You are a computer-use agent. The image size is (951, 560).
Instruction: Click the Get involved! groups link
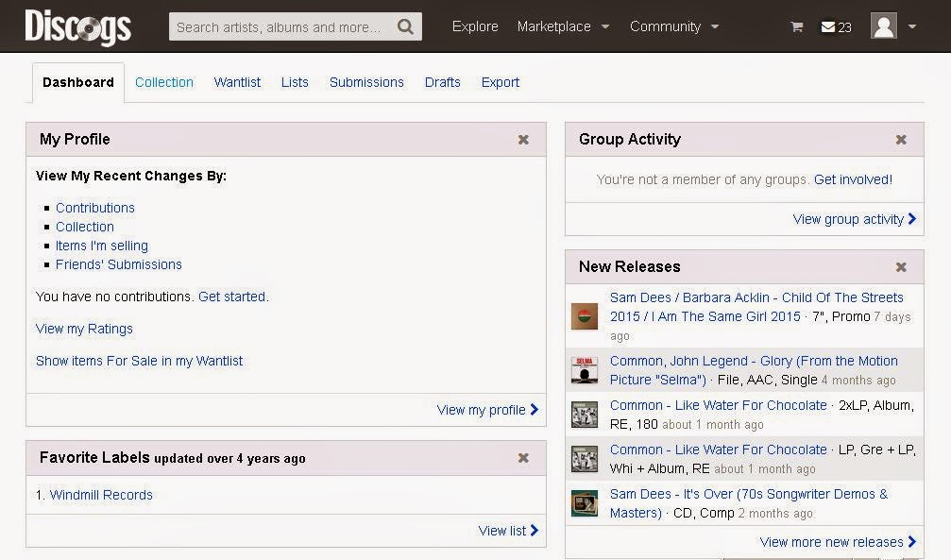tap(853, 179)
